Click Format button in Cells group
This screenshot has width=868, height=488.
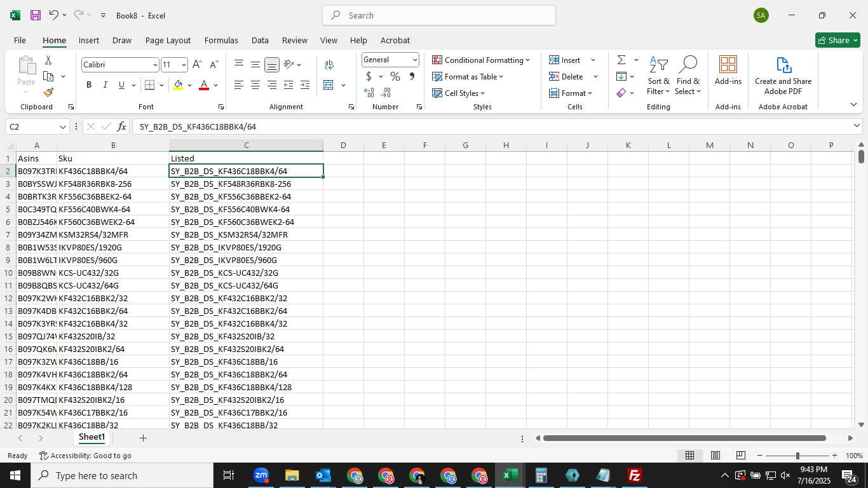tap(570, 93)
